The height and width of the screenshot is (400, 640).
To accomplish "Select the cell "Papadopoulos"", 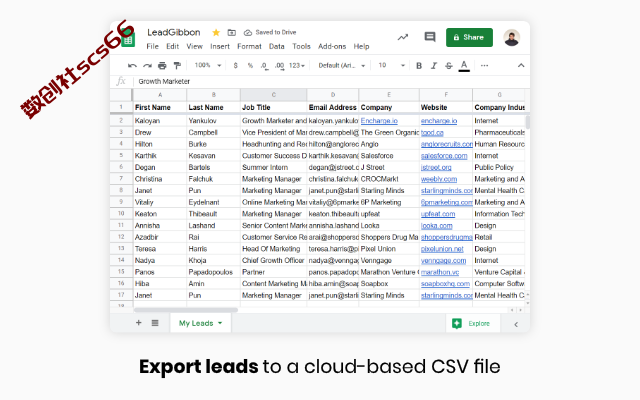I will pyautogui.click(x=213, y=272).
